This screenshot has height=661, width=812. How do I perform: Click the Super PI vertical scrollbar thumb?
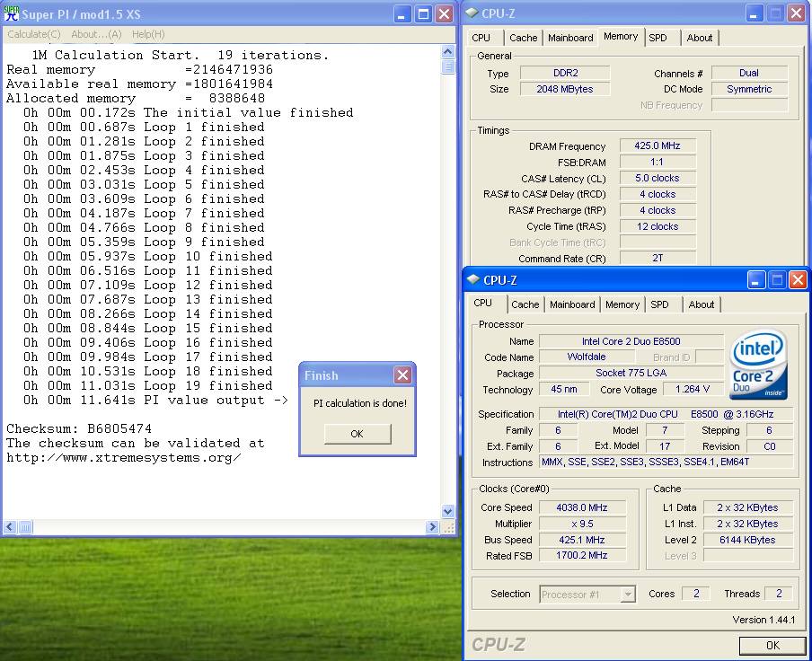click(x=448, y=66)
